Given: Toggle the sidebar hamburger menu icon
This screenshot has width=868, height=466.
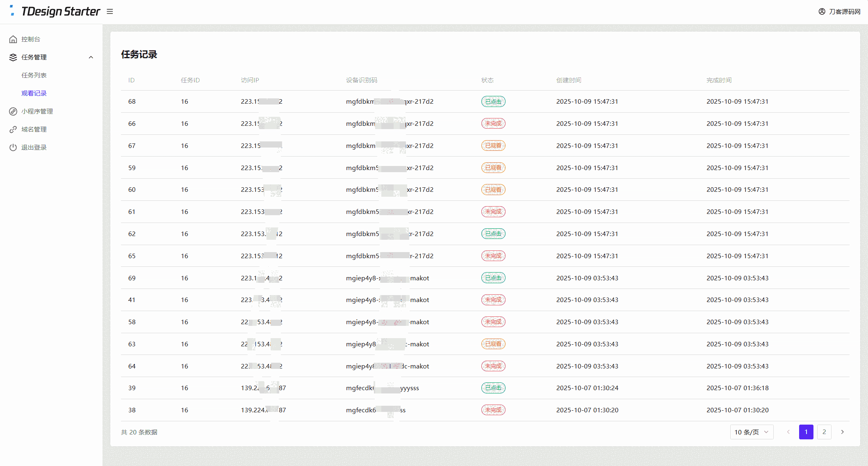Looking at the screenshot, I should 110,11.
